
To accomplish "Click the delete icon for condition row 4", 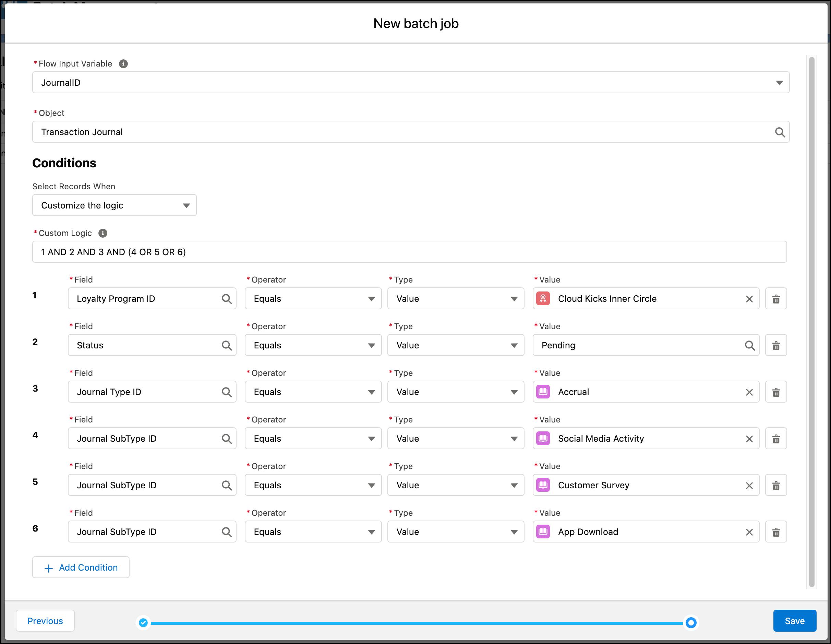I will [776, 438].
